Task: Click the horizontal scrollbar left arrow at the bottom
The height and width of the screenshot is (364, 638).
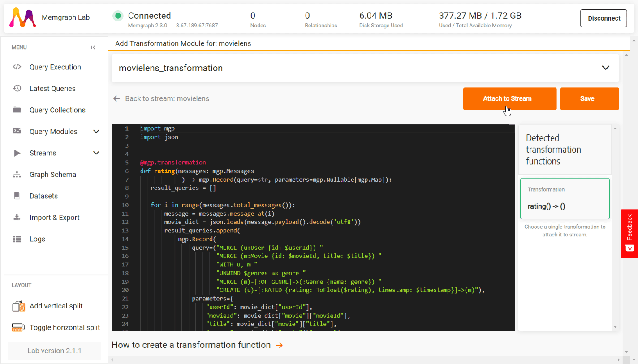Action: (x=112, y=360)
